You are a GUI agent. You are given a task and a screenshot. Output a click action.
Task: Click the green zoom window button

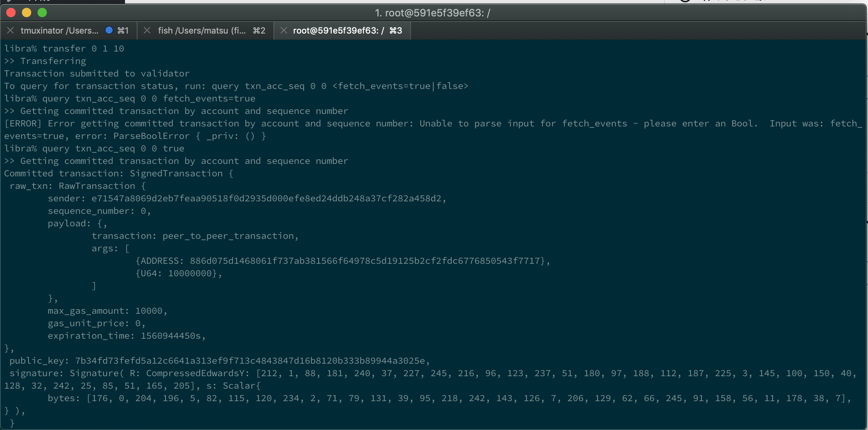[42, 12]
